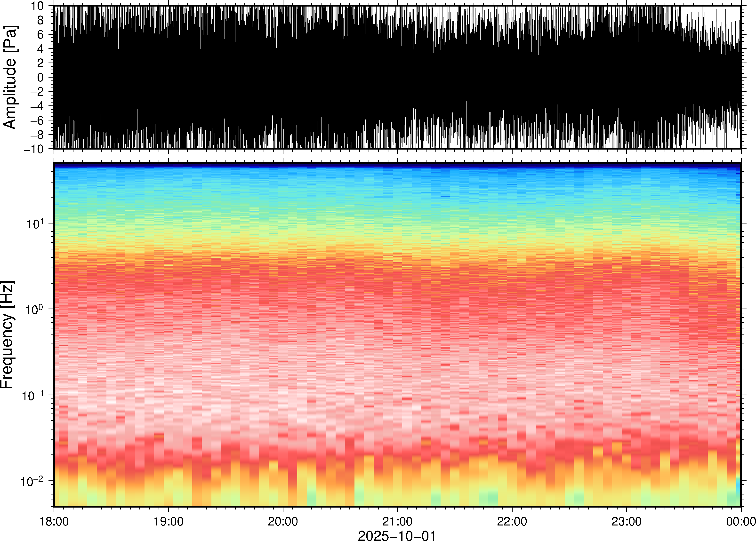Click the -4 amplitude tick label

coord(37,106)
